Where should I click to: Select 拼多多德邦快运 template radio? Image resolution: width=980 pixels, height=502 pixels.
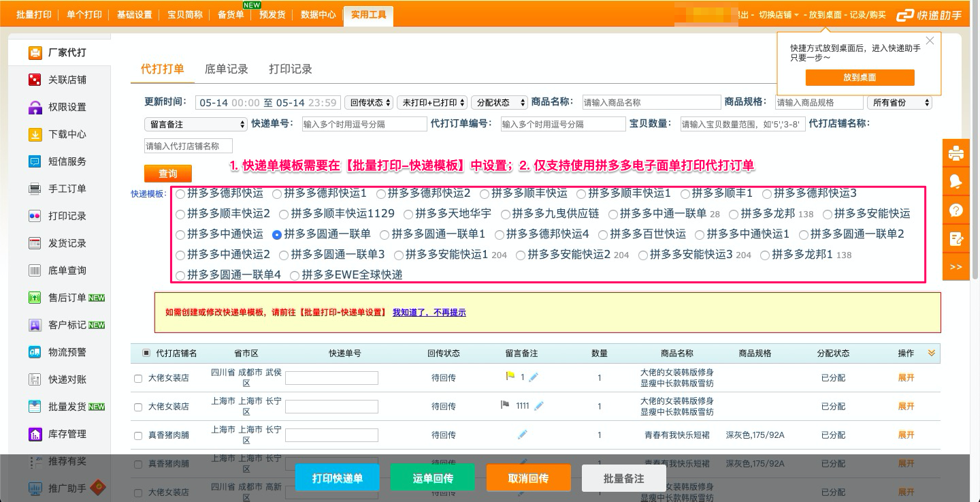(x=180, y=193)
